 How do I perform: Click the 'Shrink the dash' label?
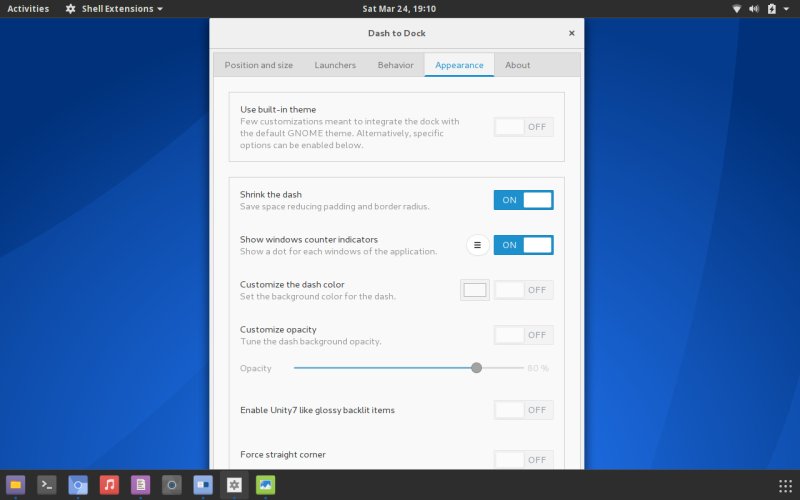click(x=271, y=194)
